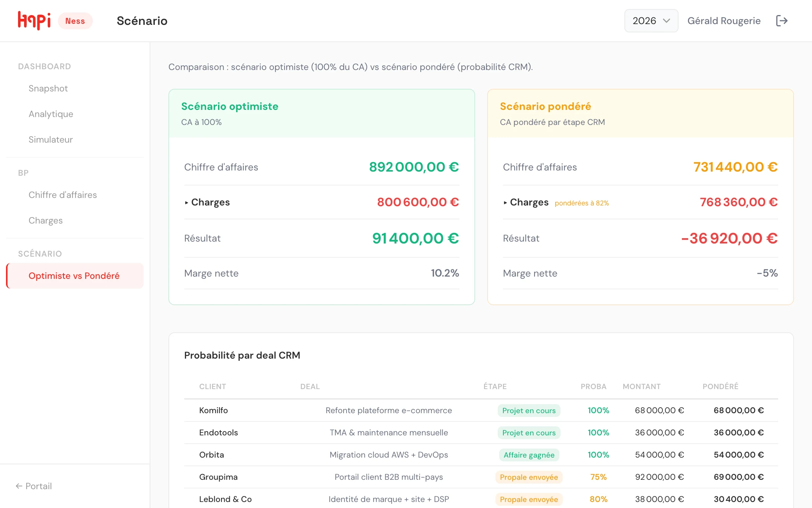This screenshot has height=508, width=812.
Task: Click the PROBA column header
Action: click(593, 386)
